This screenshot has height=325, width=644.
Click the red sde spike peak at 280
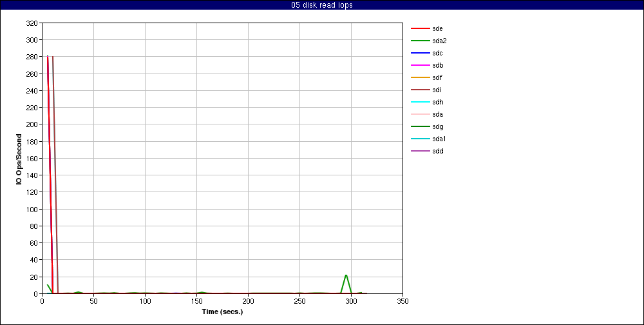click(x=48, y=56)
